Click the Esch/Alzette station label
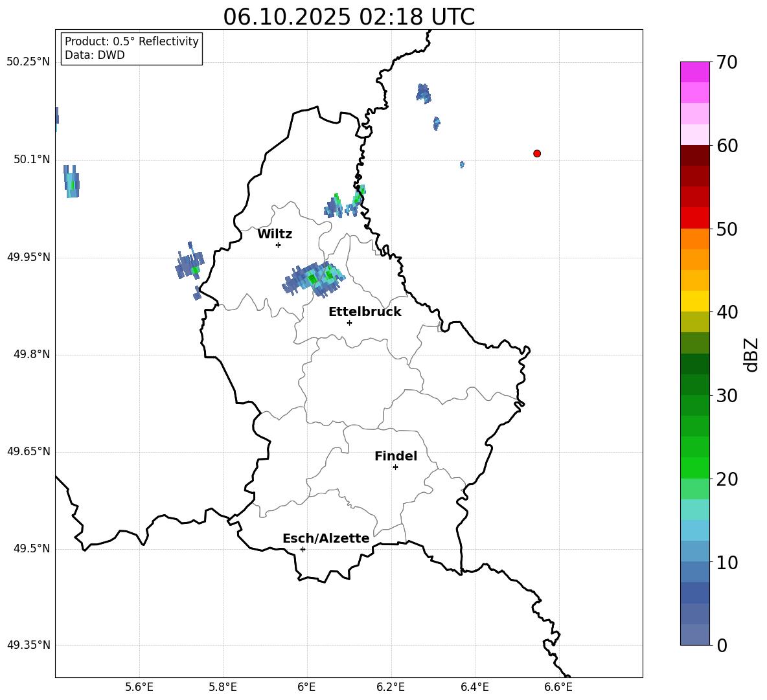Image resolution: width=767 pixels, height=700 pixels. (326, 538)
